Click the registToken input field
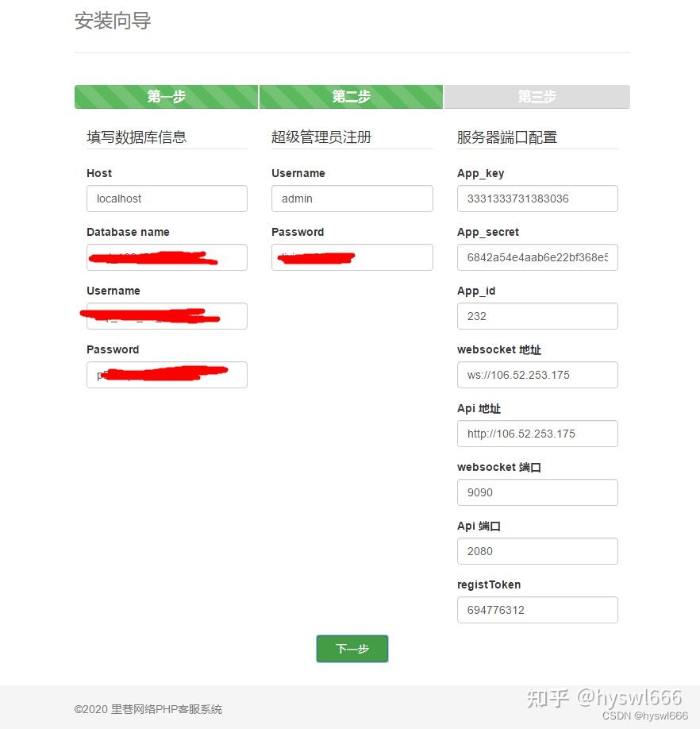Screen dimensions: 700x729 [537, 610]
